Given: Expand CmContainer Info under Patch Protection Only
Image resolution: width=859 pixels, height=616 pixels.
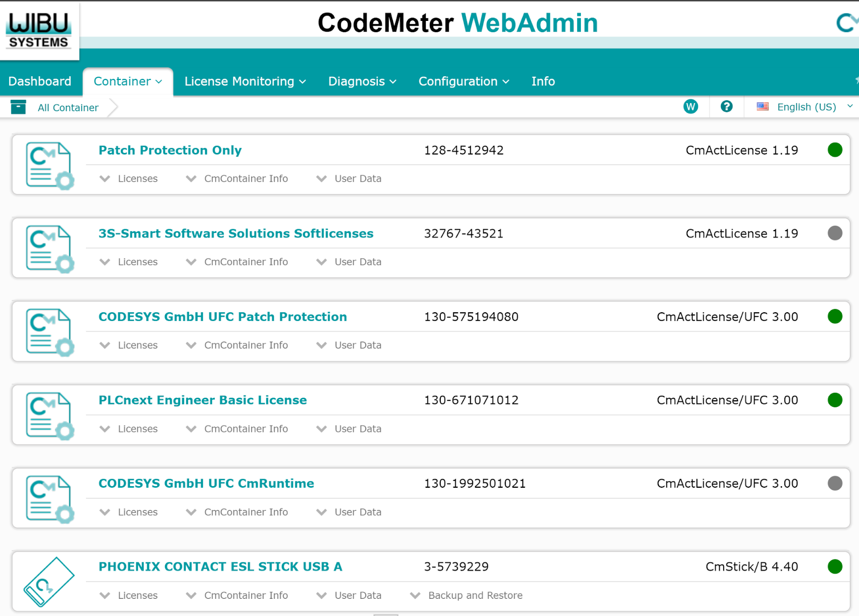Looking at the screenshot, I should tap(237, 179).
